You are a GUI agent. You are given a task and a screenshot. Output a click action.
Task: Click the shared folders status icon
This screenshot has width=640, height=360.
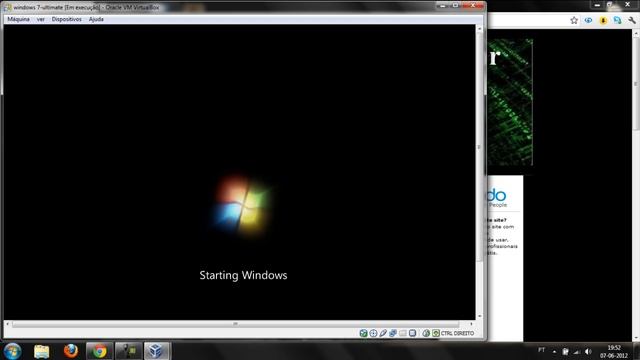click(403, 333)
